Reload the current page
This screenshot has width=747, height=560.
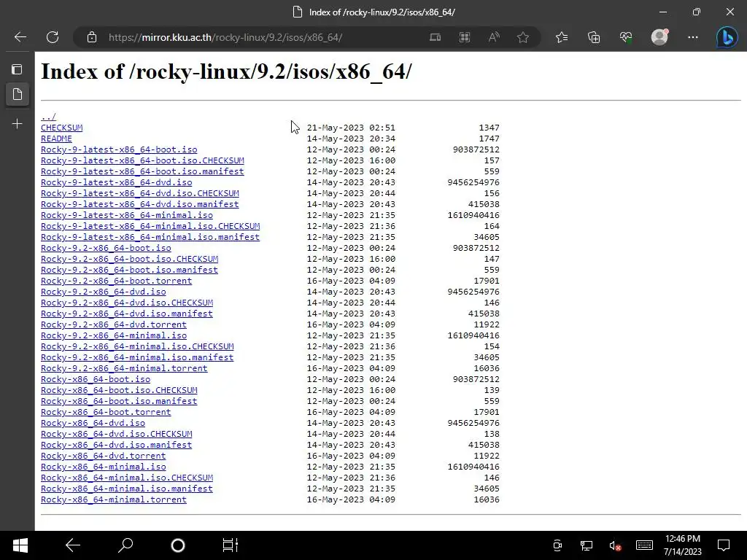53,37
